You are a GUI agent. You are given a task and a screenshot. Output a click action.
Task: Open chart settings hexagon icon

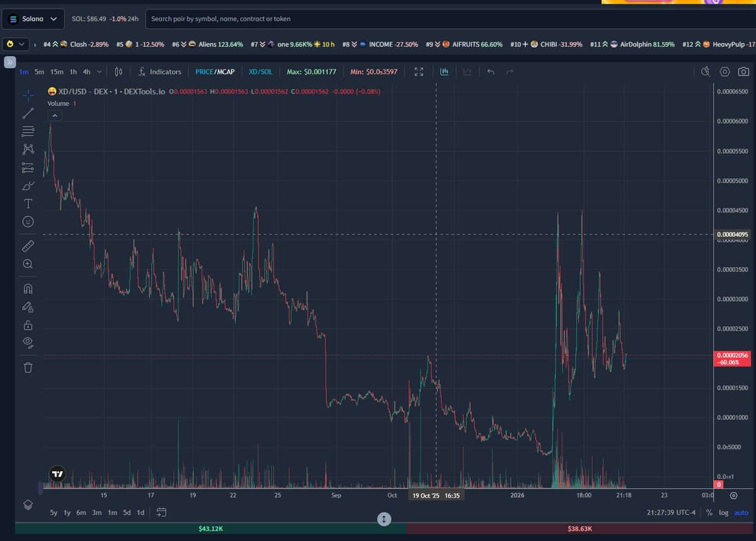[725, 72]
